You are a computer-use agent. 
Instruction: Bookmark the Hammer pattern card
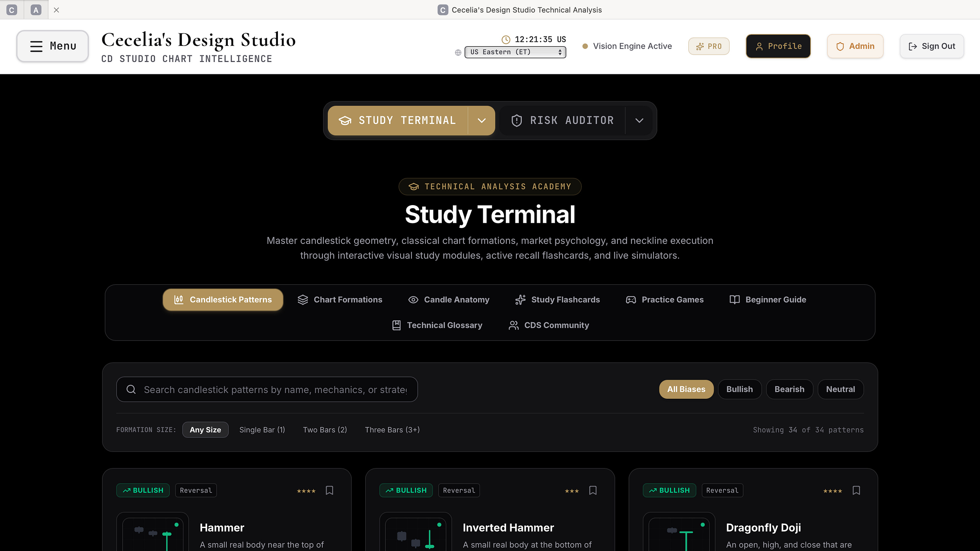coord(329,491)
